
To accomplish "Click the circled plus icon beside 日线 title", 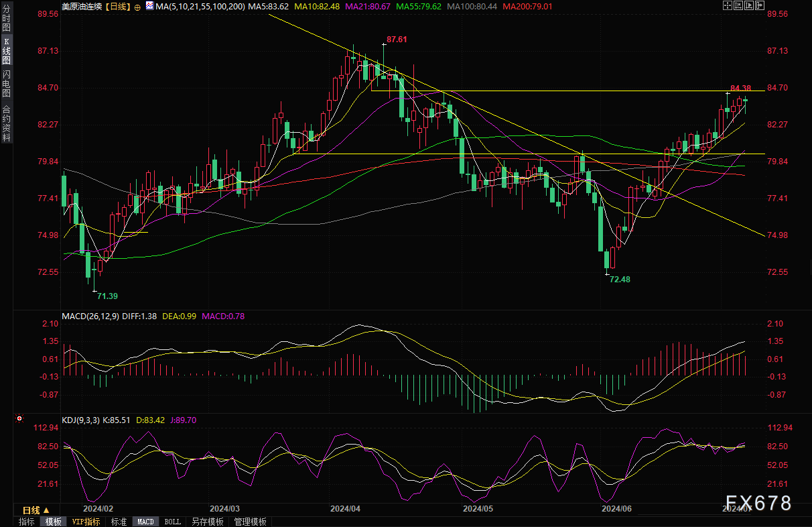I will point(137,7).
